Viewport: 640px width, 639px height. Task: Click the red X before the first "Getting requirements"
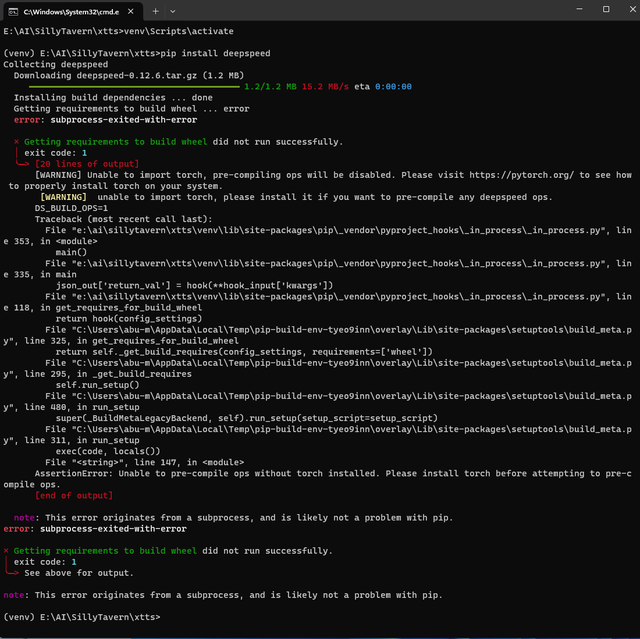[16, 142]
